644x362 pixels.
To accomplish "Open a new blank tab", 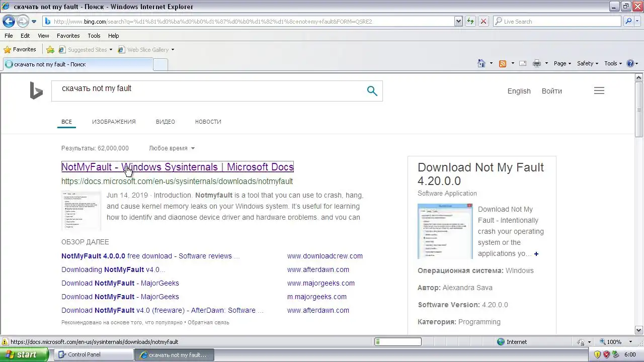I will (x=160, y=64).
